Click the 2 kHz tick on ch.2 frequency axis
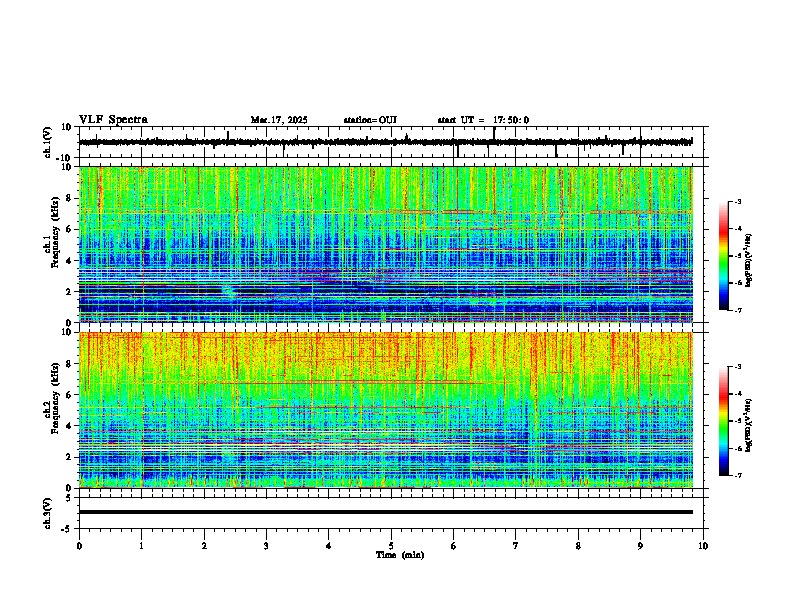This screenshot has height=612, width=792. [x=70, y=457]
